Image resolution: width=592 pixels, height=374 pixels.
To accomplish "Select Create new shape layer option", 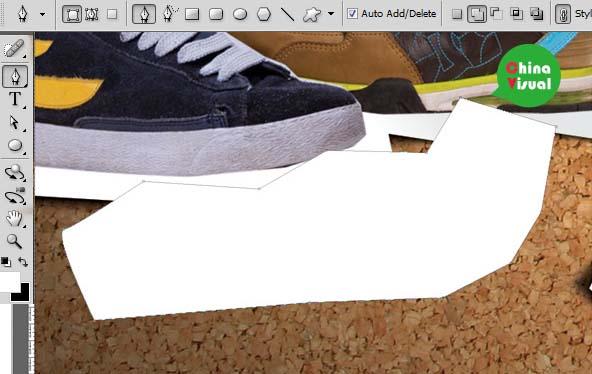I will click(x=457, y=14).
